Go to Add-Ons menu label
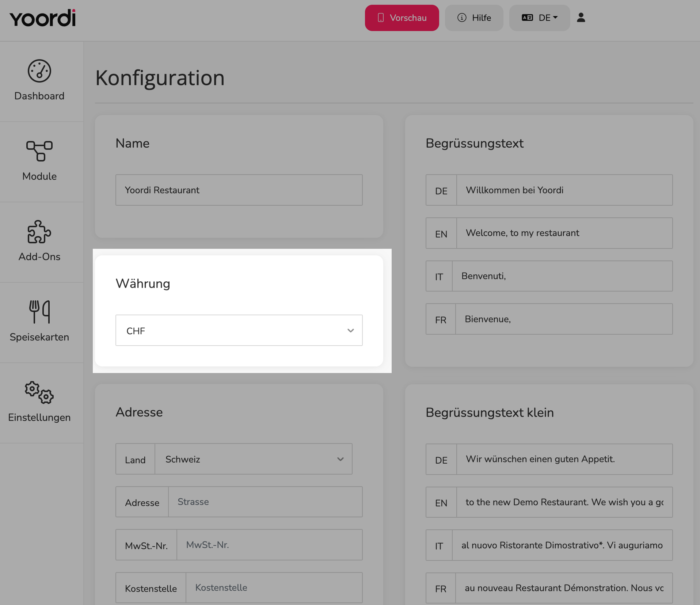 click(39, 256)
